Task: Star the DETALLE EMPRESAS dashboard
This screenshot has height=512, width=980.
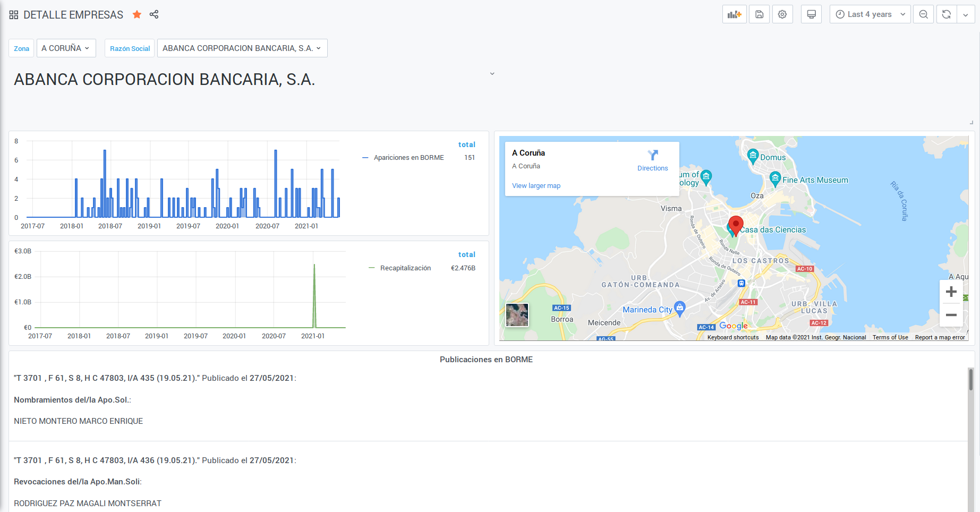Action: [x=137, y=14]
